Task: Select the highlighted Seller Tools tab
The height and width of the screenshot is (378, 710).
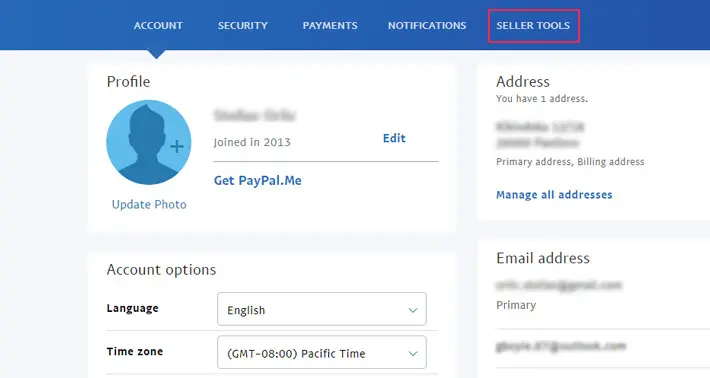Action: tap(533, 26)
